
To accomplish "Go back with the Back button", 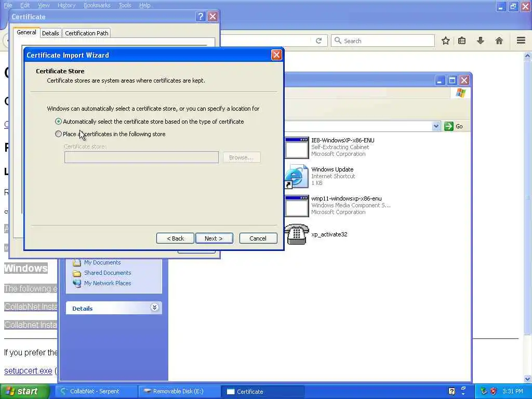I will point(175,238).
